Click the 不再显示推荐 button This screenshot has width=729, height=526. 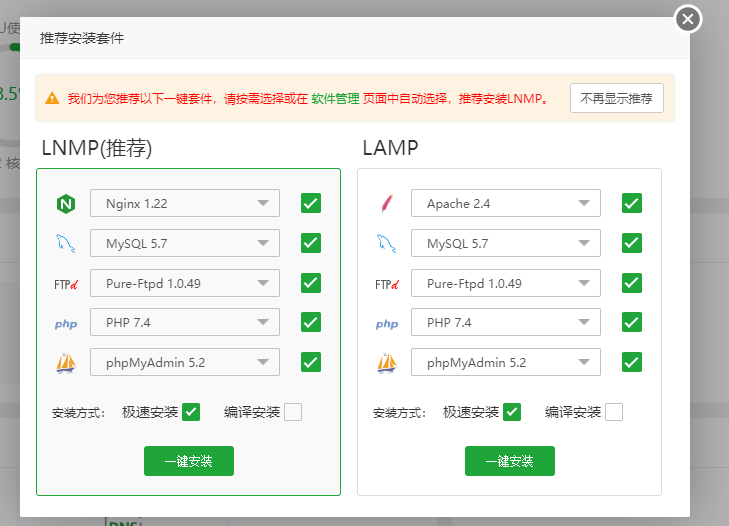point(616,98)
